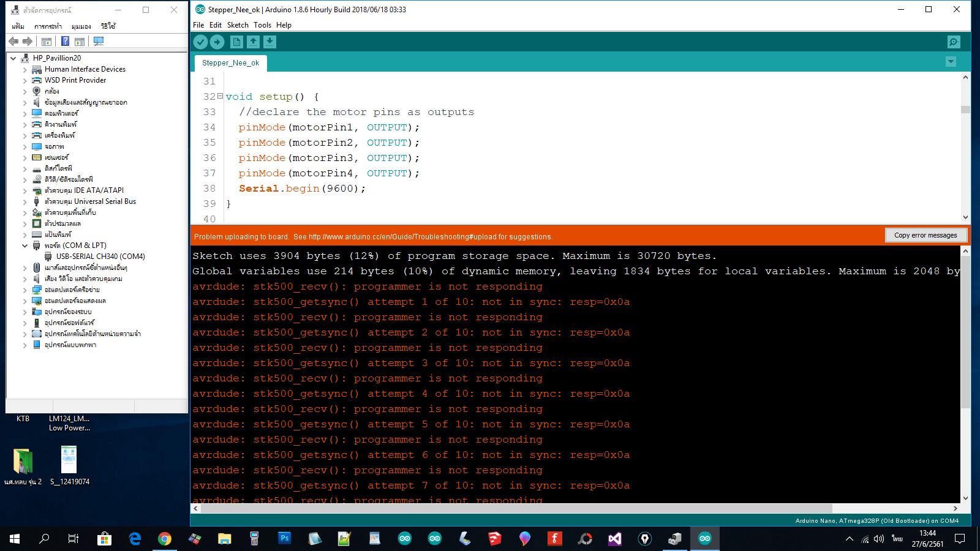
Task: Expand the Universal Serial Bus controllers node
Action: [x=24, y=201]
